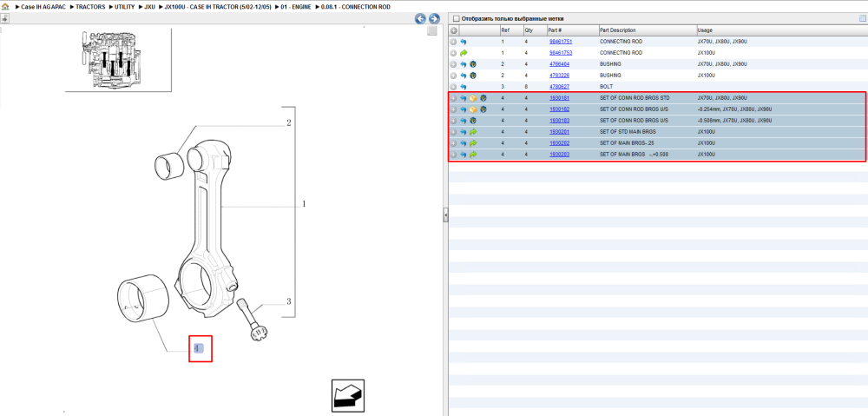
Task: Toggle the gray circle for bushing 4766404
Action: click(453, 64)
